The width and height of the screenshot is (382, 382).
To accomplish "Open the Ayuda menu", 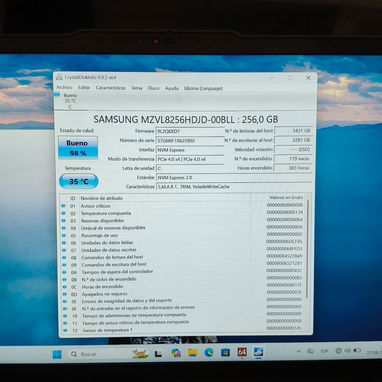I will [x=172, y=89].
